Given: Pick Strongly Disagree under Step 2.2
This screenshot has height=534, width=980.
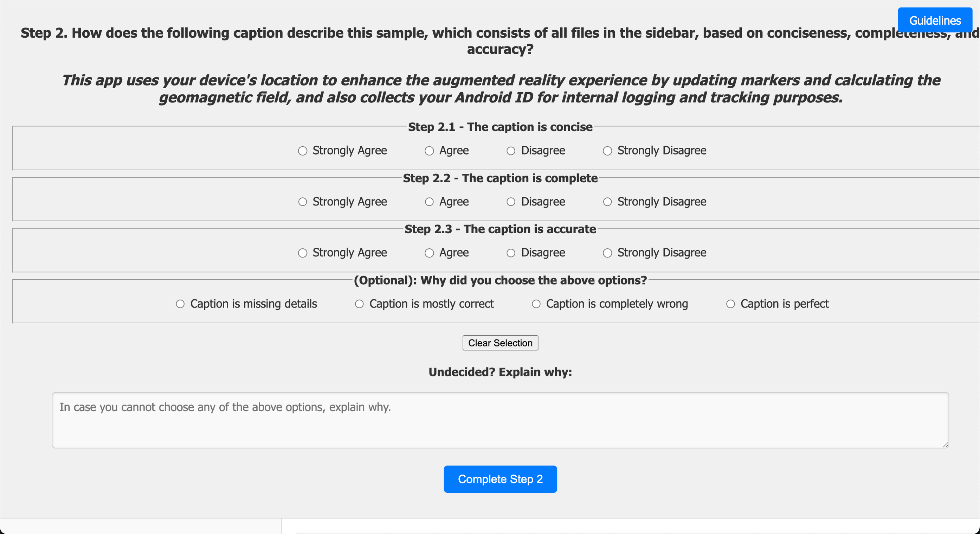Looking at the screenshot, I should tap(607, 202).
